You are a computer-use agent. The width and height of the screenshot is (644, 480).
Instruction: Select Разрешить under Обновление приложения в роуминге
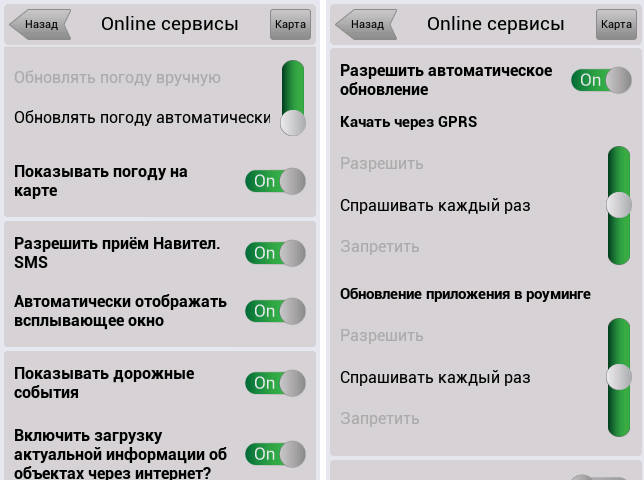(382, 336)
